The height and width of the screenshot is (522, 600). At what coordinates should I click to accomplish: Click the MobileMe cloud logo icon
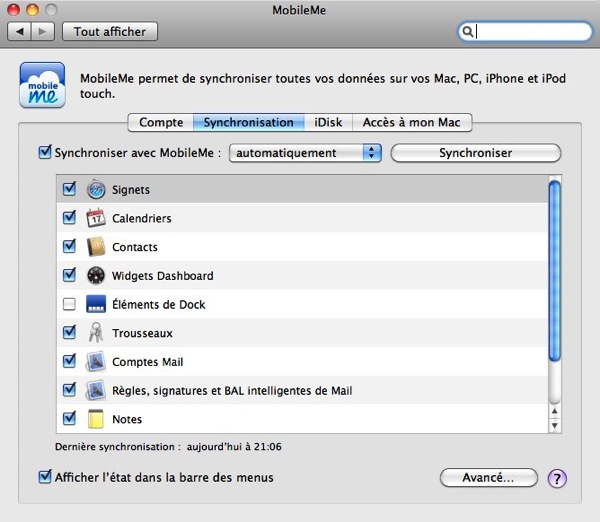(41, 84)
